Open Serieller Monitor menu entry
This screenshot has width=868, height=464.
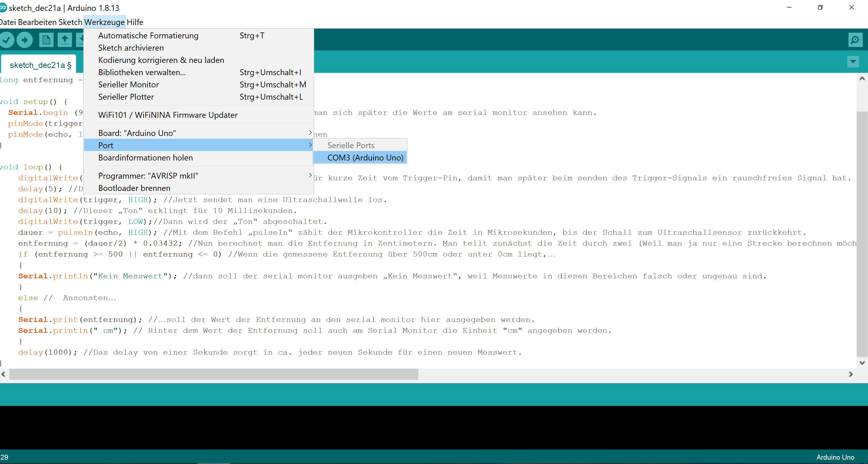click(x=128, y=85)
